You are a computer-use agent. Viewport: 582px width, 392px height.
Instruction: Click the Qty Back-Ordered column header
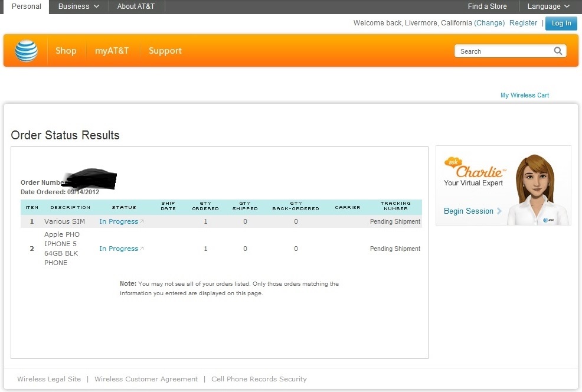(296, 206)
